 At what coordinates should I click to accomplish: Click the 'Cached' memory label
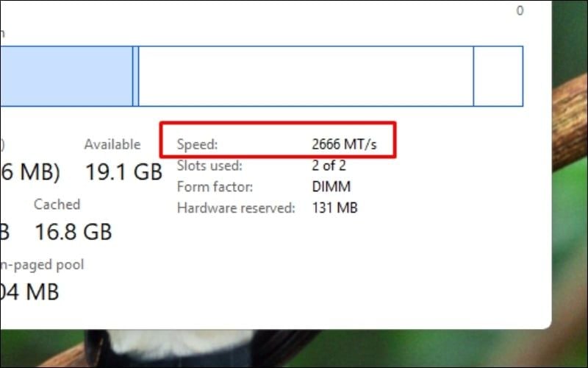(x=57, y=205)
